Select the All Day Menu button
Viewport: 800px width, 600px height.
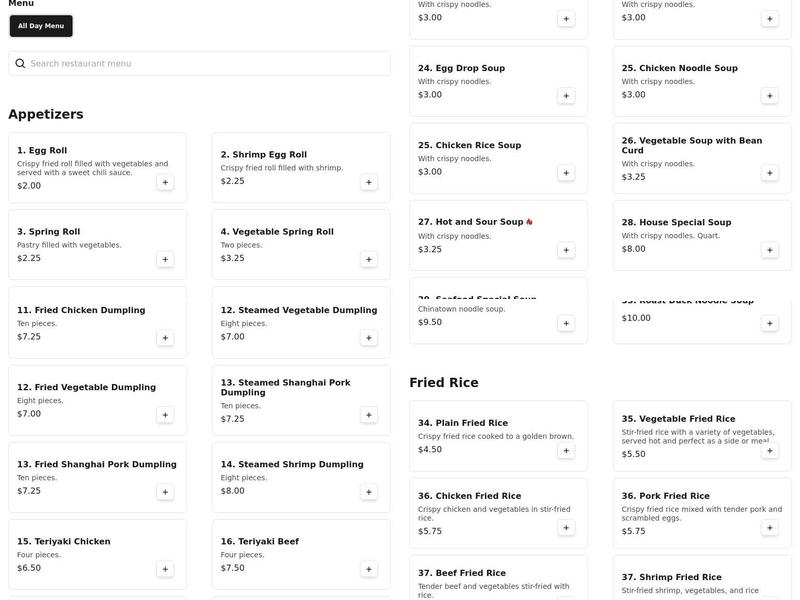pyautogui.click(x=41, y=26)
